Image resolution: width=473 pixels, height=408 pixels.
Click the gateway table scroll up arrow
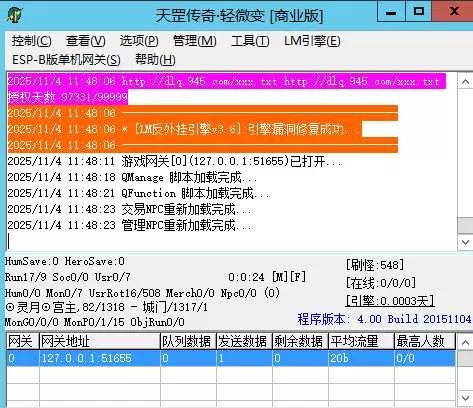click(x=465, y=342)
